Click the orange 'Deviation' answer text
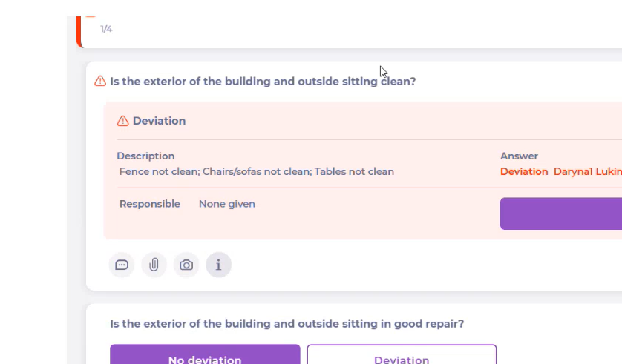This screenshot has height=364, width=622. [x=524, y=171]
